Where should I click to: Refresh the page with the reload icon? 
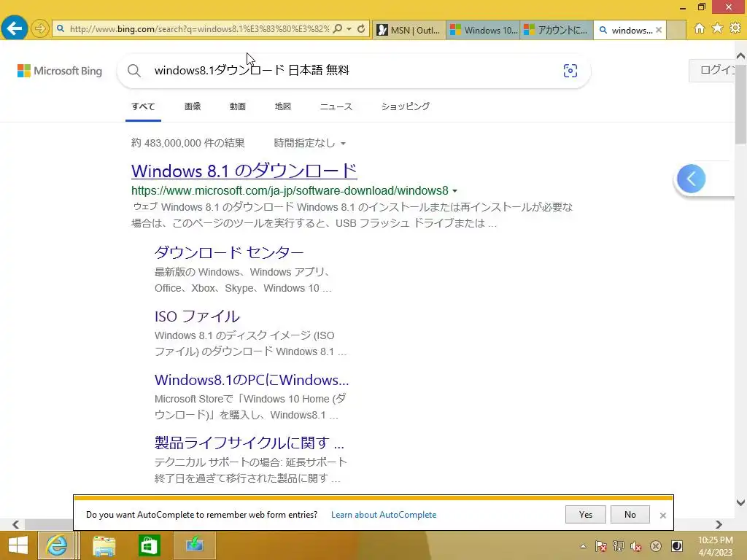pos(361,28)
